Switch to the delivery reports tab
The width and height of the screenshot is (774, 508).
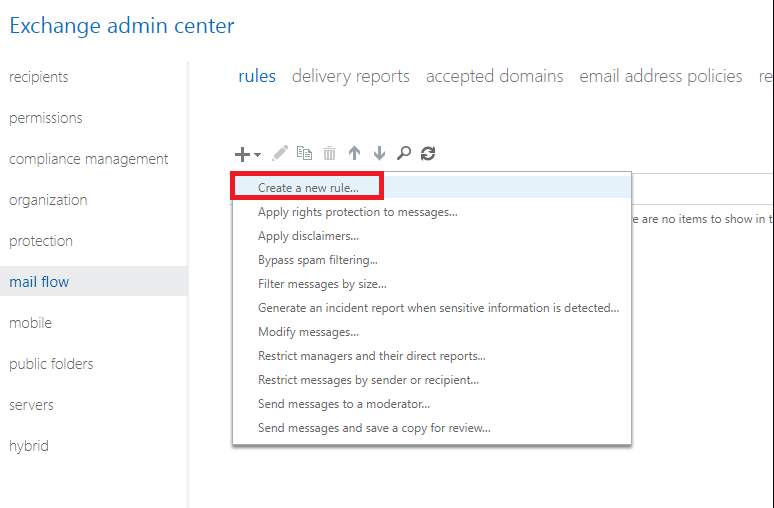click(351, 76)
